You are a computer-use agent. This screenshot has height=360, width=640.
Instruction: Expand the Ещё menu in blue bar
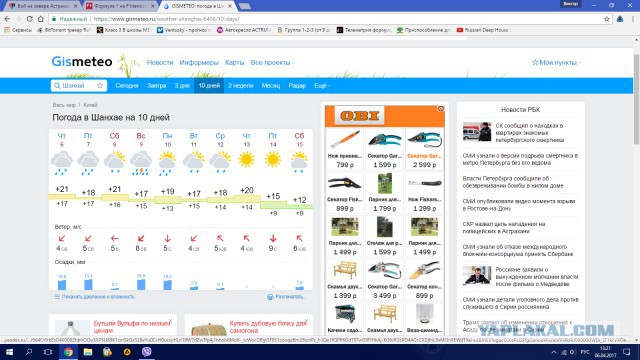tap(322, 86)
